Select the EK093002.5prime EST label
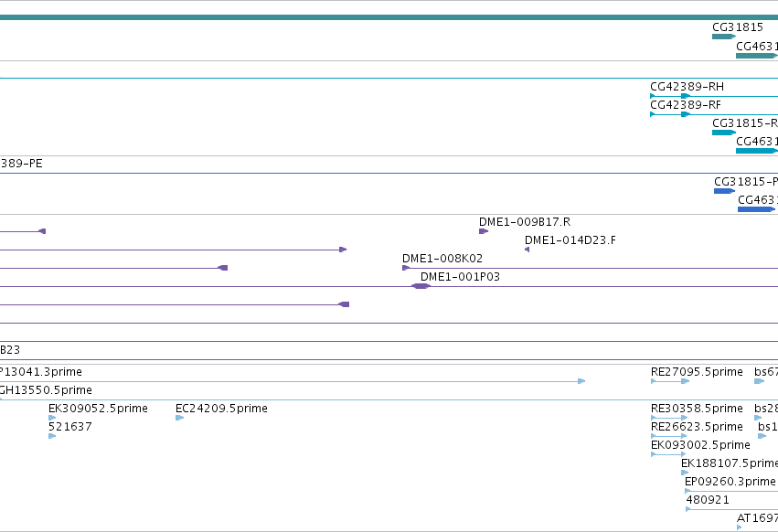The width and height of the screenshot is (778, 532). tap(700, 445)
